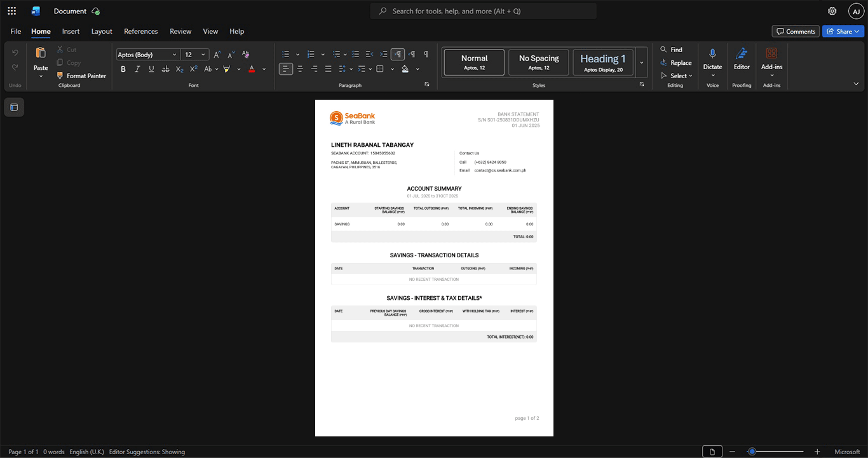Screen dimensions: 868x458
Task: Switch to the References tab
Action: pos(140,31)
